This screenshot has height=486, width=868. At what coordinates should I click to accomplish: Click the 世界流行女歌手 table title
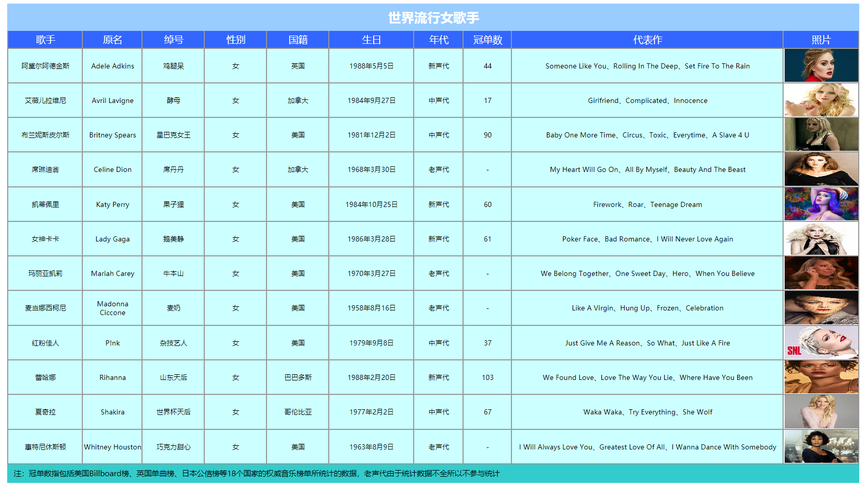coord(433,18)
